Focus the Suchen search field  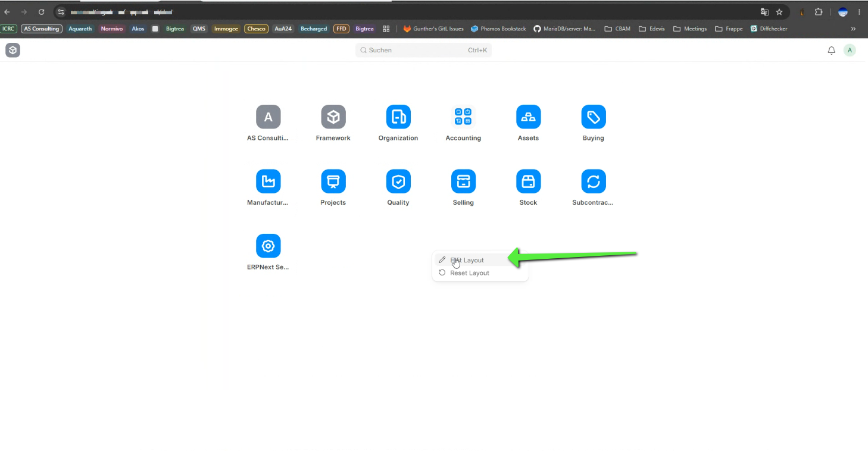(x=423, y=51)
